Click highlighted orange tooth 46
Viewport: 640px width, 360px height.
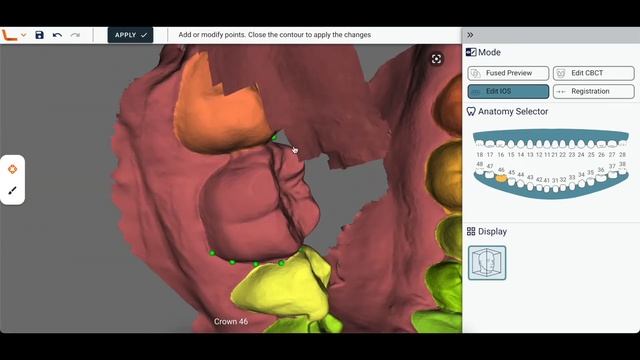click(x=501, y=178)
